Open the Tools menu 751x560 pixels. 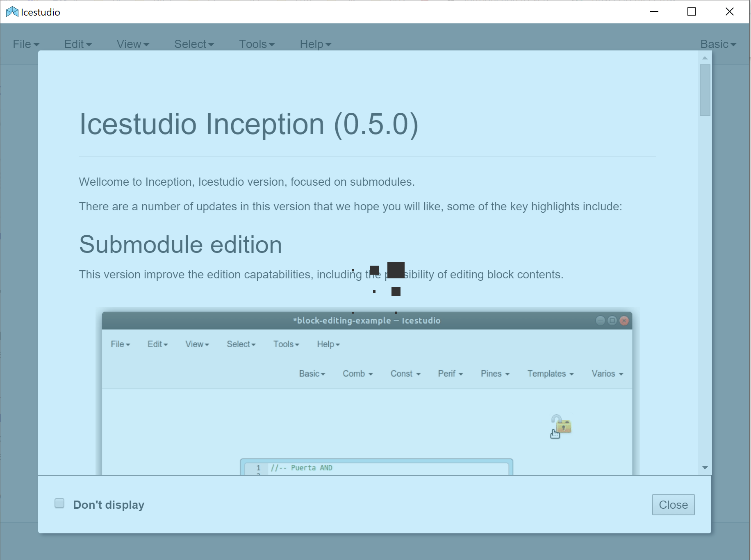256,44
